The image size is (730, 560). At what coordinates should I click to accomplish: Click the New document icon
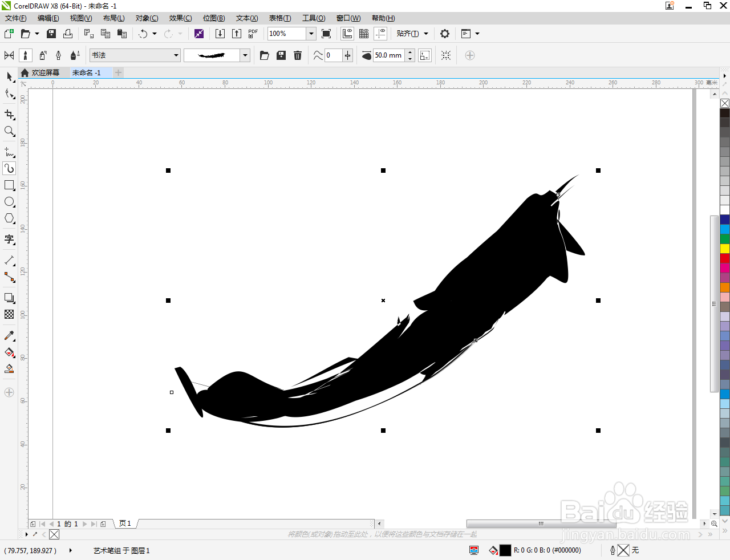(x=9, y=34)
